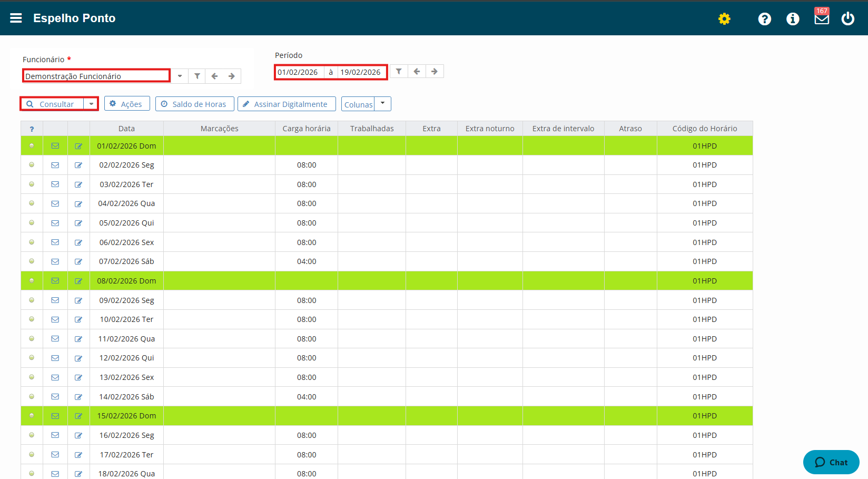
Task: Click the end date field 19/02/2026
Action: (361, 72)
